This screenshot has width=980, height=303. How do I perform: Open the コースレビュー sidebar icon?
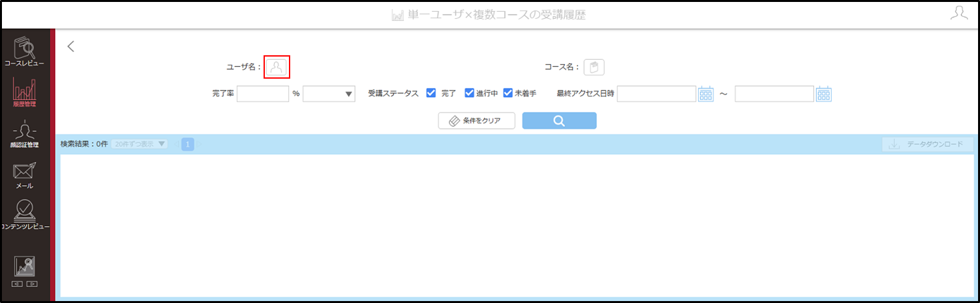[24, 52]
